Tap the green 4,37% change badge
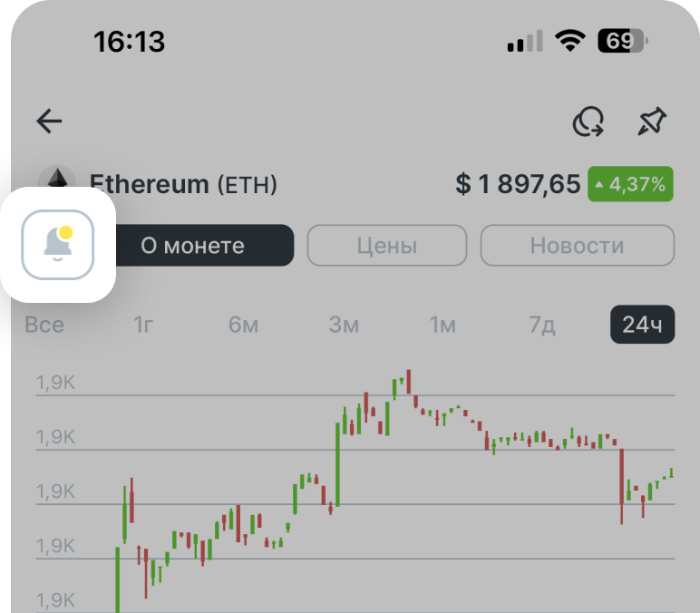Image resolution: width=700 pixels, height=613 pixels. point(630,185)
